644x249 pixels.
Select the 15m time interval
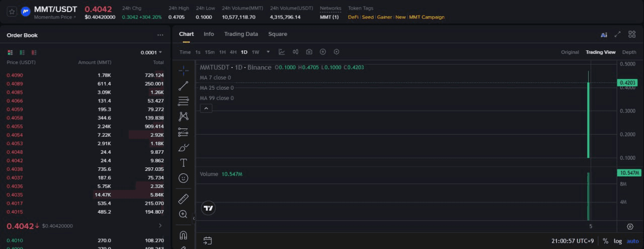[209, 52]
